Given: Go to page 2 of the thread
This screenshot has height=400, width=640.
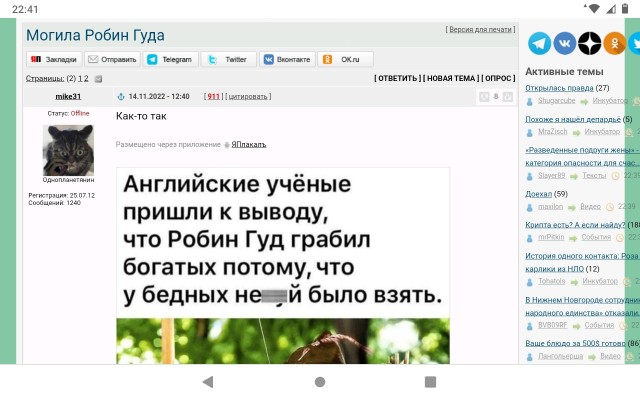Looking at the screenshot, I should (86, 78).
